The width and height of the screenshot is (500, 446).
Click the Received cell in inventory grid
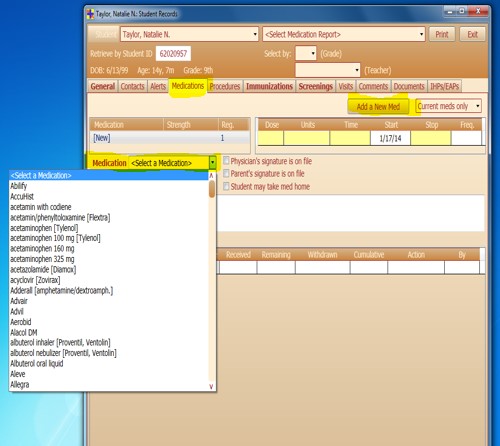[x=238, y=267]
